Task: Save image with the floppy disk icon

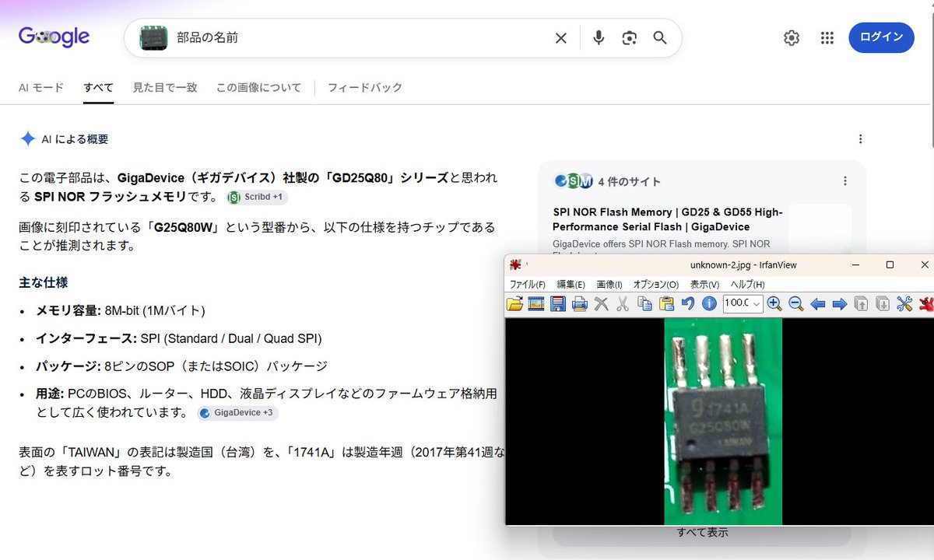Action: tap(558, 303)
